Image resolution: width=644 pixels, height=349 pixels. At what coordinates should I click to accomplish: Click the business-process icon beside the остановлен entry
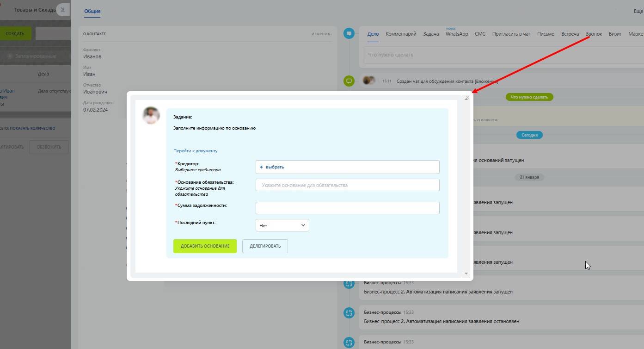point(349,313)
